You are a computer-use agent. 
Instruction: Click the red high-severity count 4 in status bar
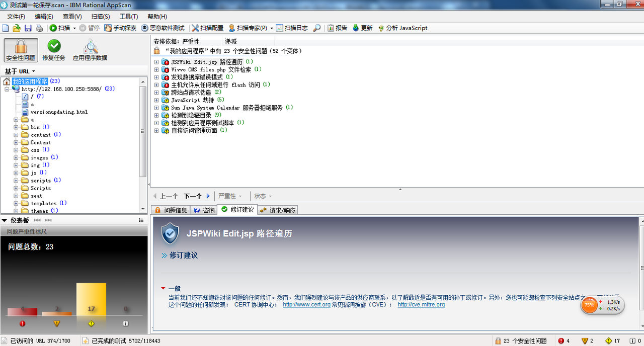[564, 341]
